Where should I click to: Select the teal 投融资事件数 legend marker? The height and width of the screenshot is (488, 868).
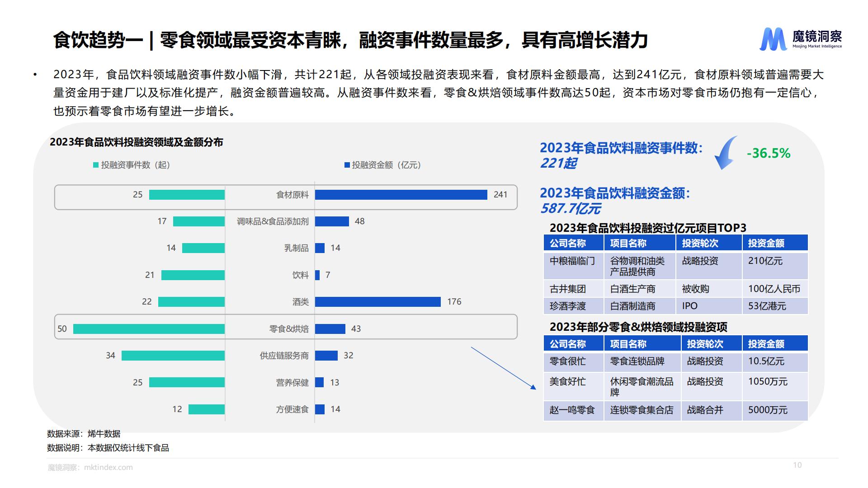[96, 165]
